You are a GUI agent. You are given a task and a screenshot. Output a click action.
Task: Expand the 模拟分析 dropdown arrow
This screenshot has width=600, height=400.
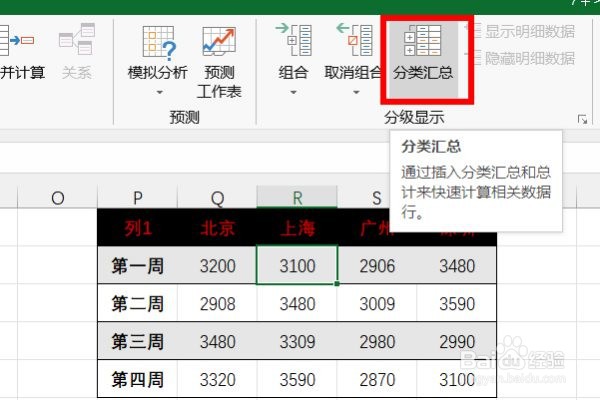(160, 92)
